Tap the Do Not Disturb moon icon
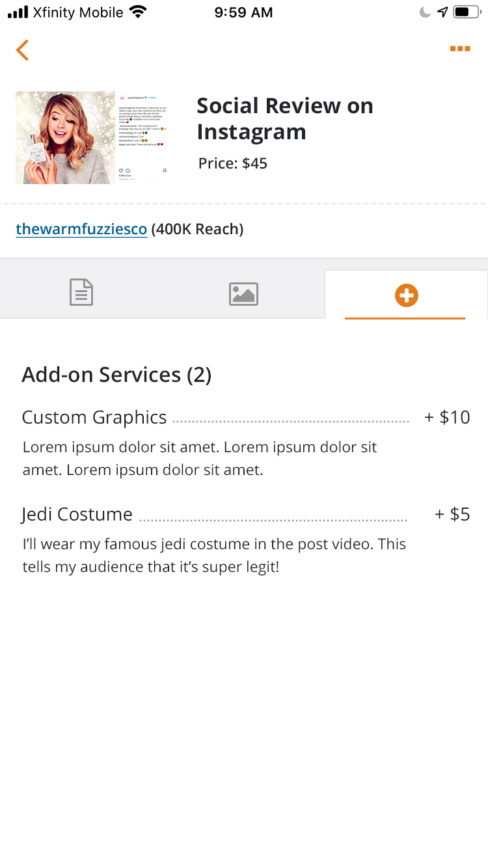Viewport: 488px width, 868px height. coord(425,12)
